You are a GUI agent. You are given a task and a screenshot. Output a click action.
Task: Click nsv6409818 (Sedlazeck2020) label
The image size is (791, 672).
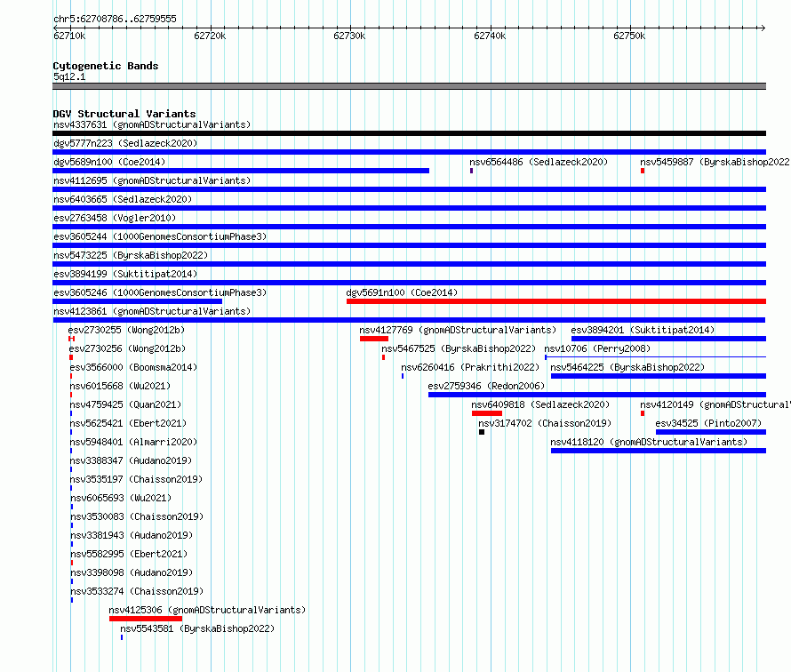point(540,404)
